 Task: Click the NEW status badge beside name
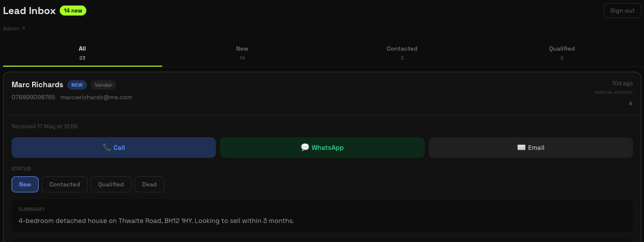coord(77,85)
